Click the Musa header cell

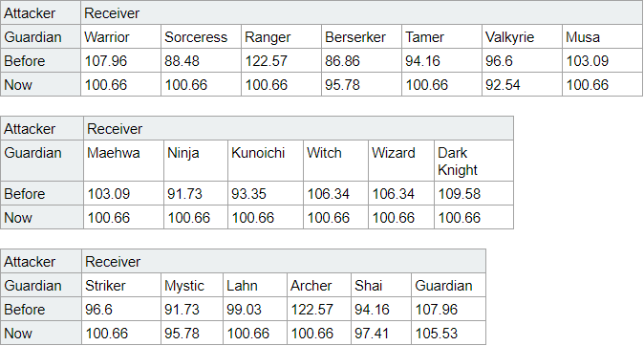(602, 37)
